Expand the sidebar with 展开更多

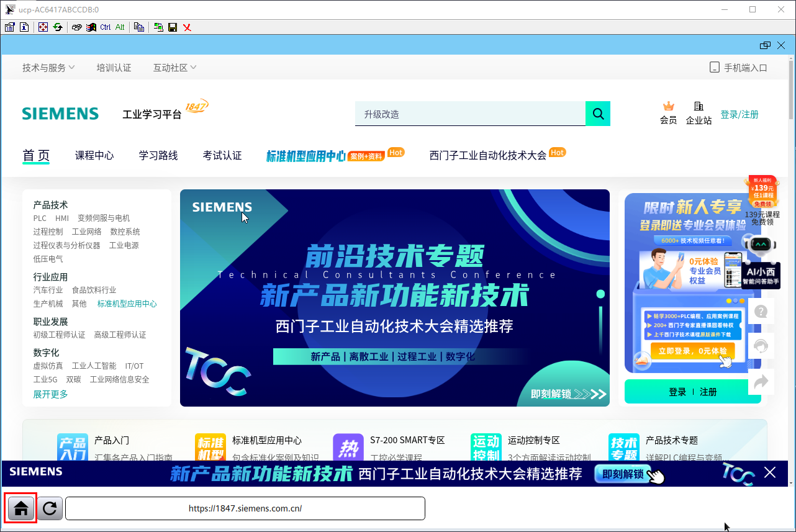[x=51, y=395]
